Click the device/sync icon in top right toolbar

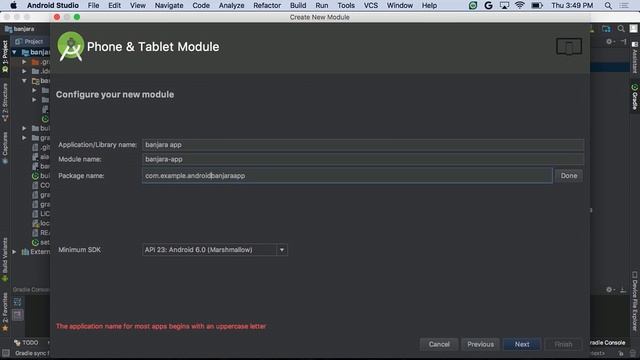606,29
